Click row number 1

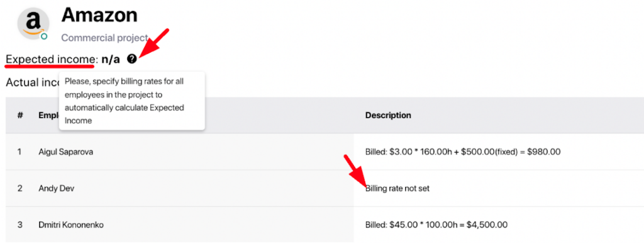pyautogui.click(x=19, y=152)
